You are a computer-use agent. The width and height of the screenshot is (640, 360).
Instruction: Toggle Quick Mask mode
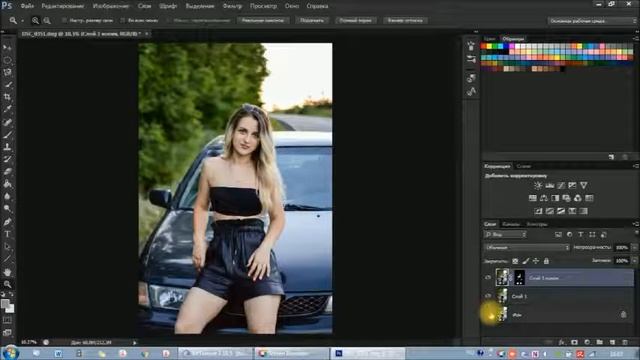click(7, 320)
